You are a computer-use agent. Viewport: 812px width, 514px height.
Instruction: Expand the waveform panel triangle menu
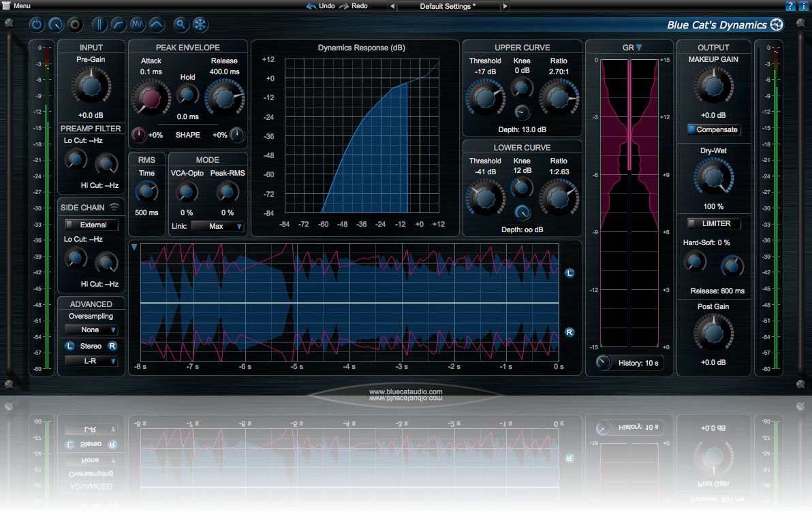click(134, 247)
